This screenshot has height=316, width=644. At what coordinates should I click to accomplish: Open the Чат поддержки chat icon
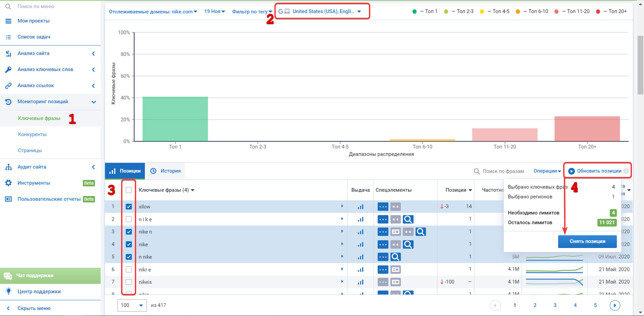tap(8, 276)
